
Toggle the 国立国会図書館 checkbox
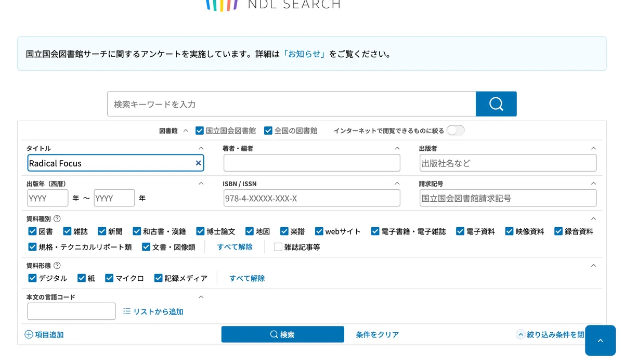200,131
